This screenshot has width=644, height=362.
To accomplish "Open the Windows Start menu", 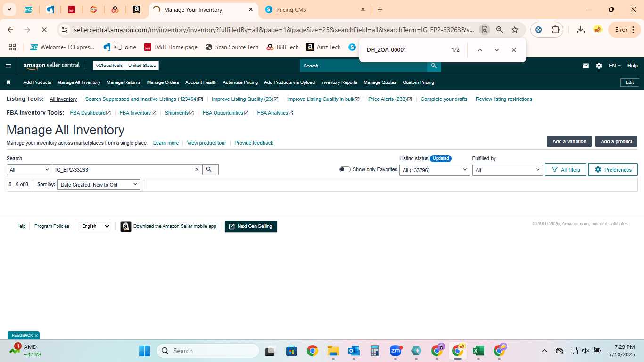I will click(x=144, y=351).
